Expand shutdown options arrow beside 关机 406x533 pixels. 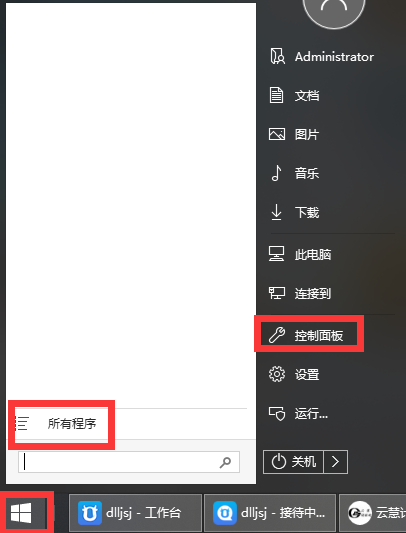click(336, 462)
